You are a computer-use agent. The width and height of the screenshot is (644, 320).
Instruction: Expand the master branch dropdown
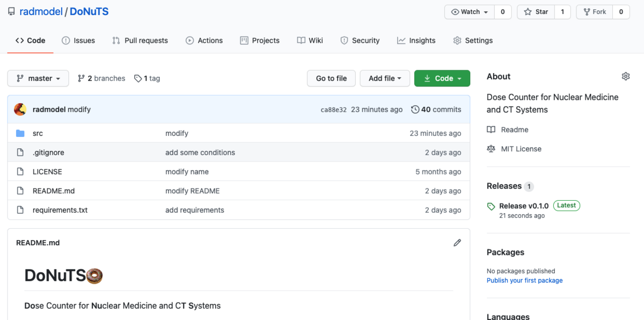38,78
